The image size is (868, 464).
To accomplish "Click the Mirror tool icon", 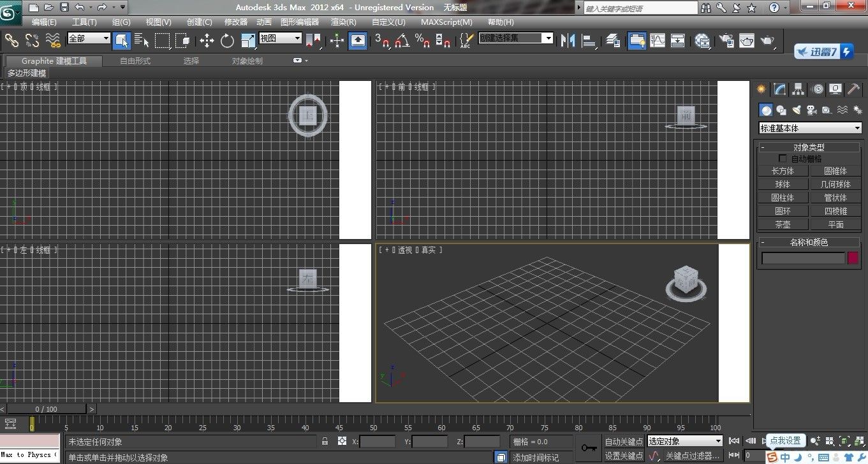I will click(x=568, y=40).
